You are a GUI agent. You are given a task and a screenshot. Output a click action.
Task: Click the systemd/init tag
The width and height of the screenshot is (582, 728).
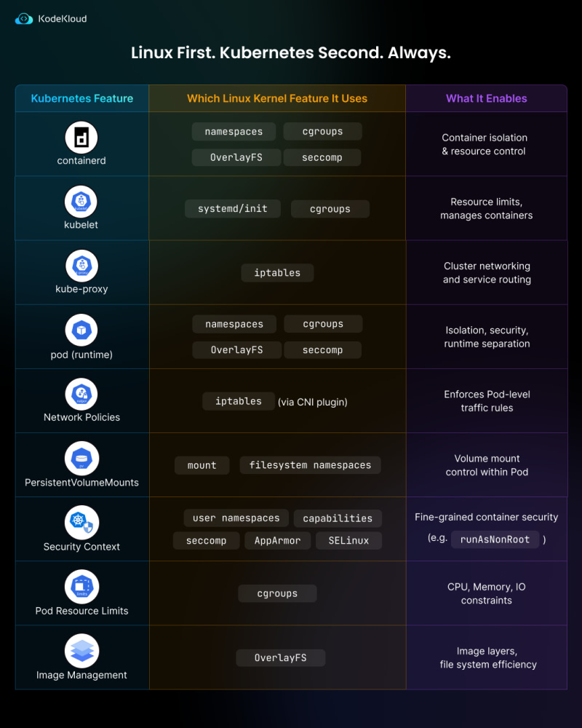233,209
